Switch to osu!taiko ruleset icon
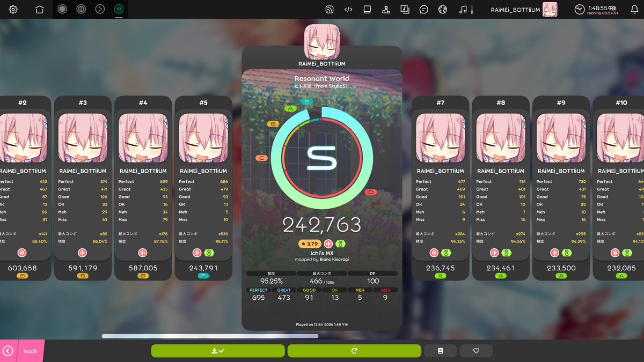 [x=80, y=9]
